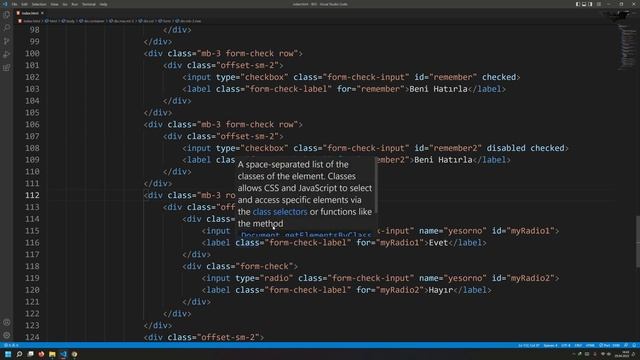Image resolution: width=640 pixels, height=360 pixels.
Task: Open the Help menu
Action: tap(103, 4)
